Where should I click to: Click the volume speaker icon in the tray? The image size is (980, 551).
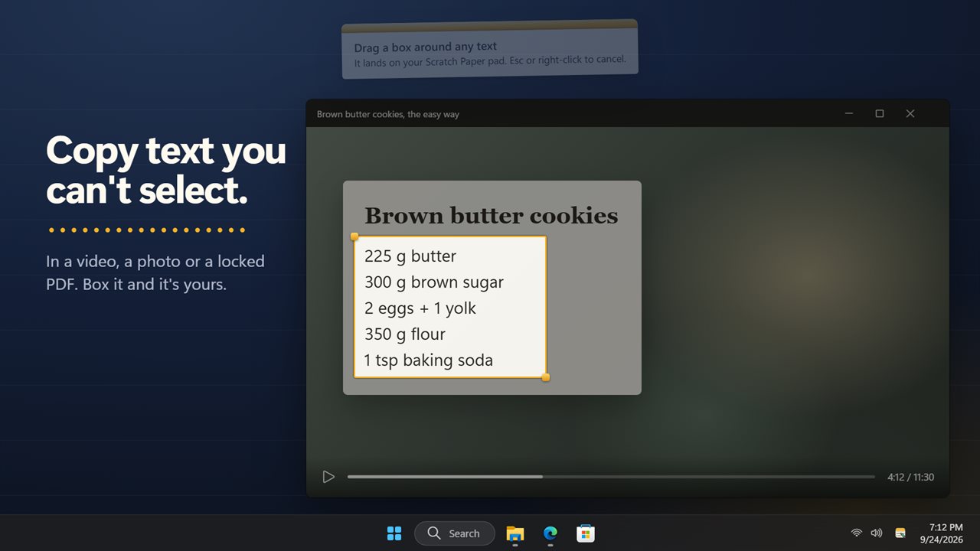(877, 533)
